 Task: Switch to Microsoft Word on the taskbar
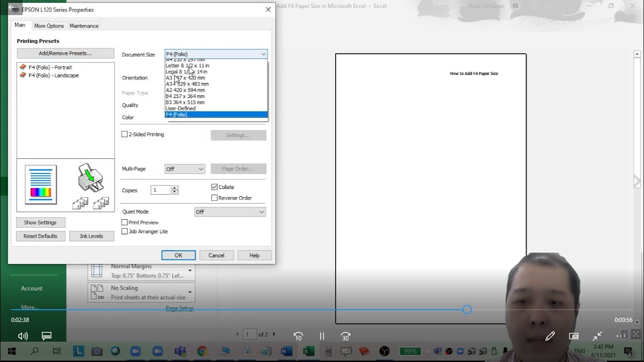coord(286,351)
